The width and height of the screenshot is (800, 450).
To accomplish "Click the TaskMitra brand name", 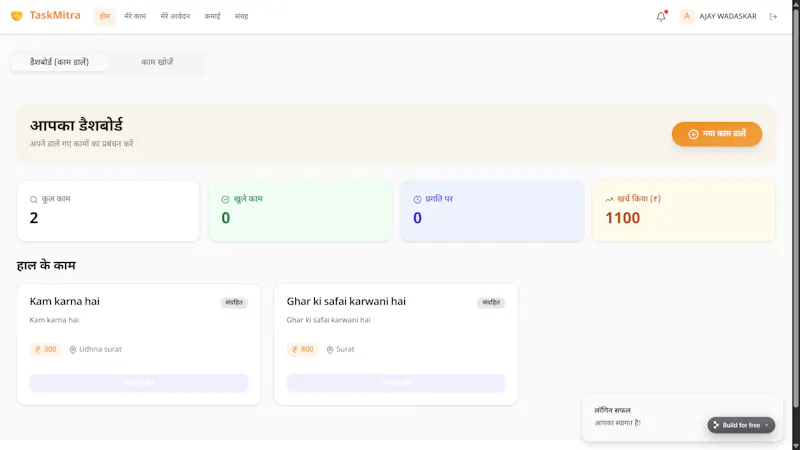I will tap(55, 15).
